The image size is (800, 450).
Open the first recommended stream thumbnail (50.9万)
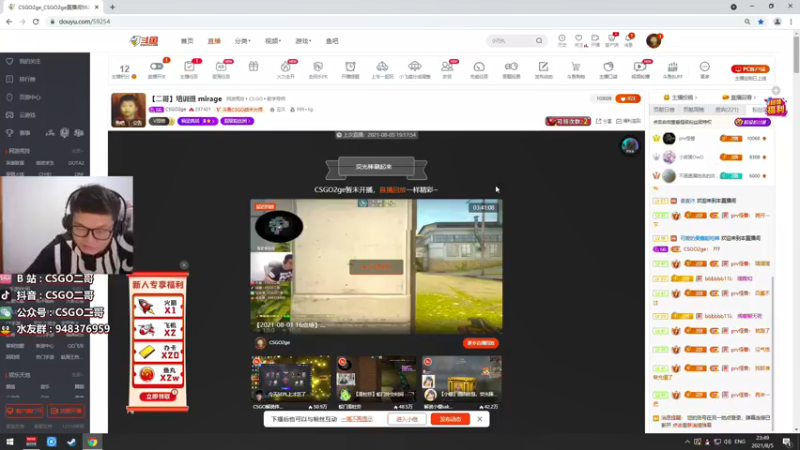[x=291, y=379]
